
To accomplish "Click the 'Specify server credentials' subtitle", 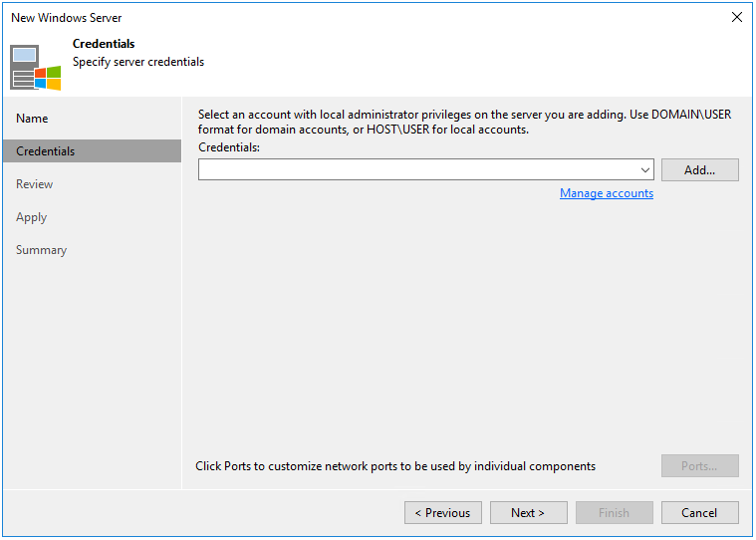I will pos(138,62).
